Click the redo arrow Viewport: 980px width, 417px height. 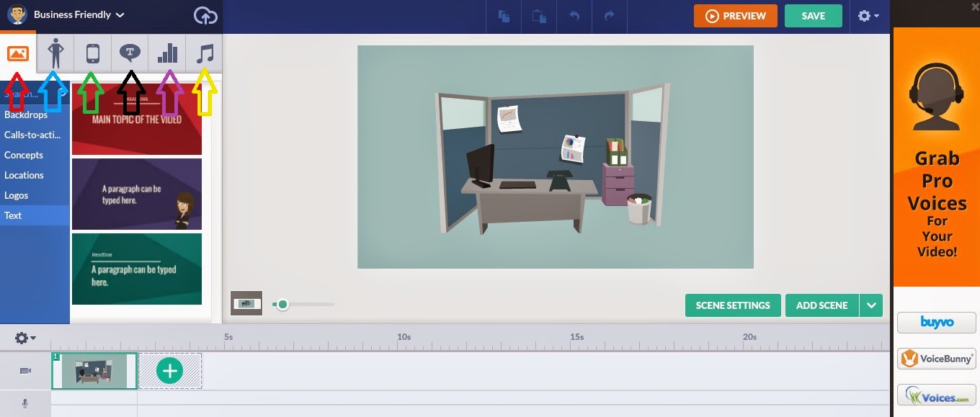click(610, 16)
